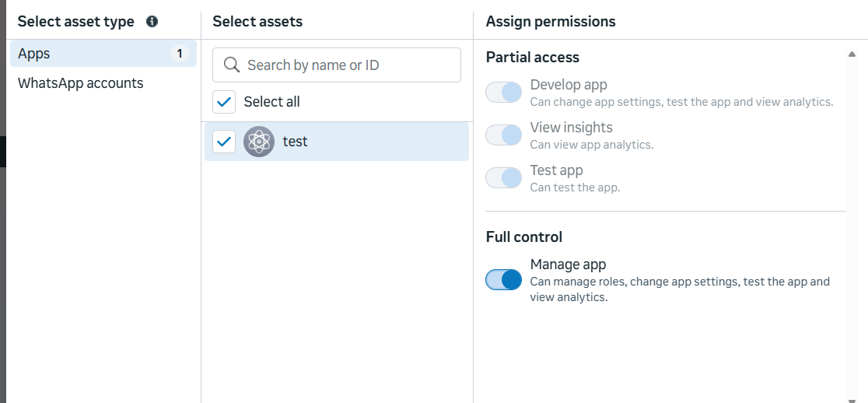Click the atom icon of the test app
The height and width of the screenshot is (403, 868).
click(259, 142)
